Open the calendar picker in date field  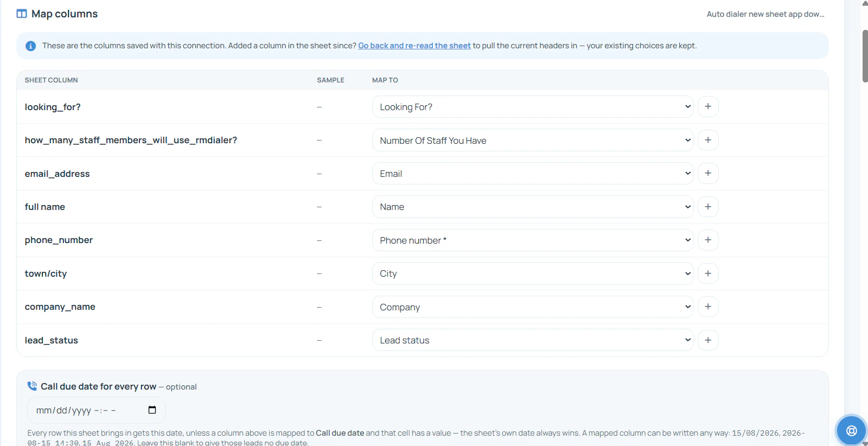152,410
